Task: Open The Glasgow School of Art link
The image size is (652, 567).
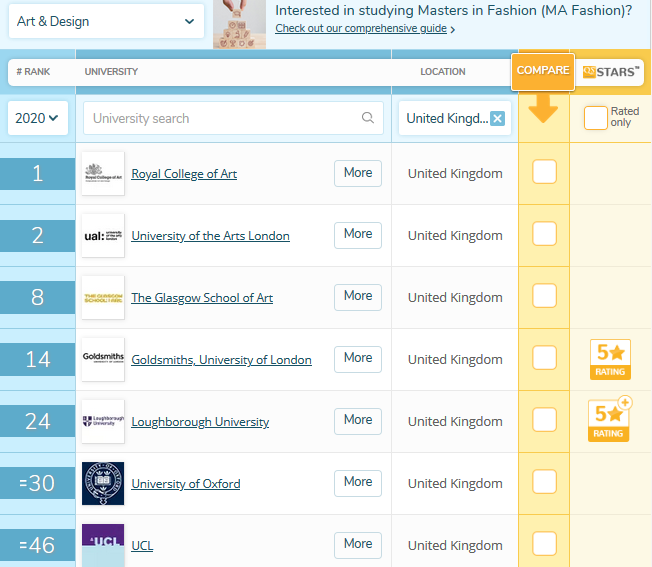Action: point(202,298)
